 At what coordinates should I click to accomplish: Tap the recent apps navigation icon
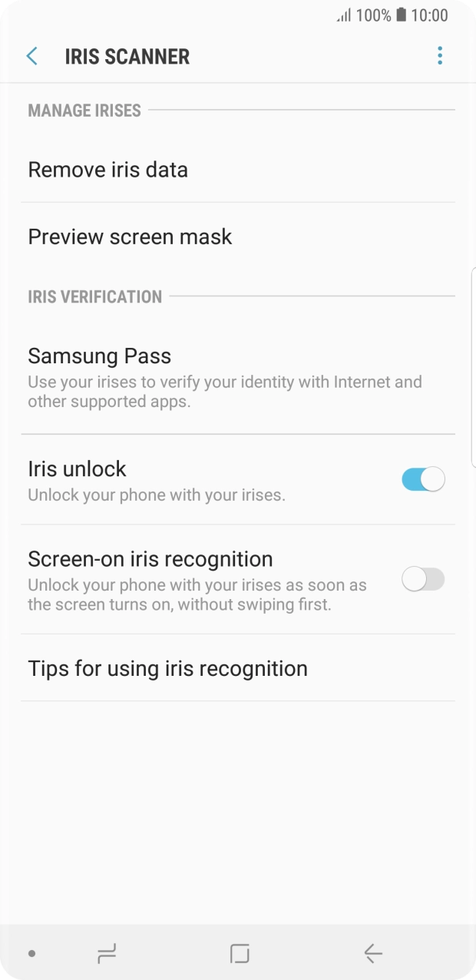[x=107, y=954]
